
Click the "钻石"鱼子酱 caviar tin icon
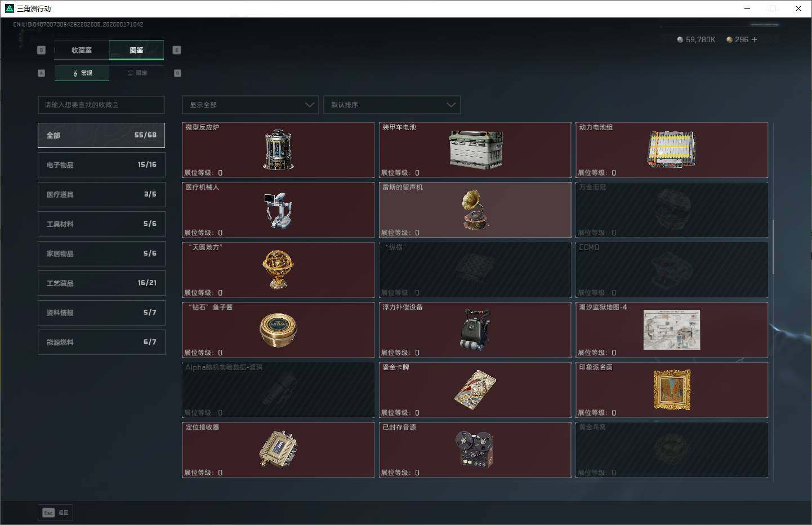click(278, 330)
